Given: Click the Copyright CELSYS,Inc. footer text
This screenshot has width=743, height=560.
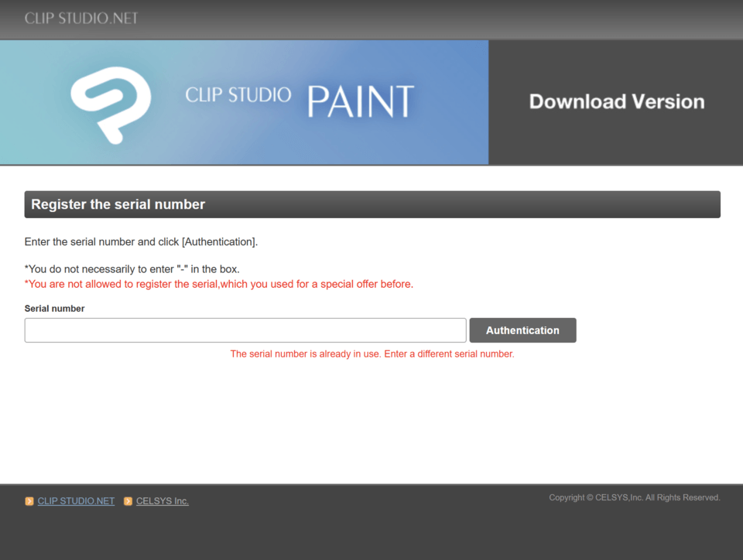Looking at the screenshot, I should [635, 497].
